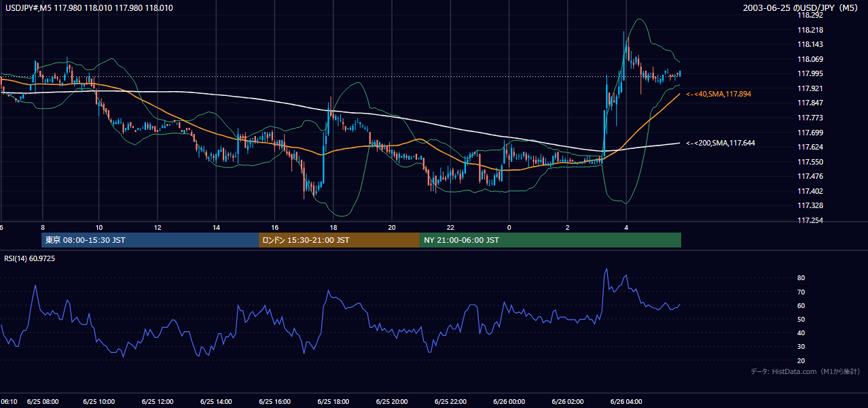Click hour tick 10 under price chart
Image resolution: width=868 pixels, height=408 pixels.
point(99,227)
